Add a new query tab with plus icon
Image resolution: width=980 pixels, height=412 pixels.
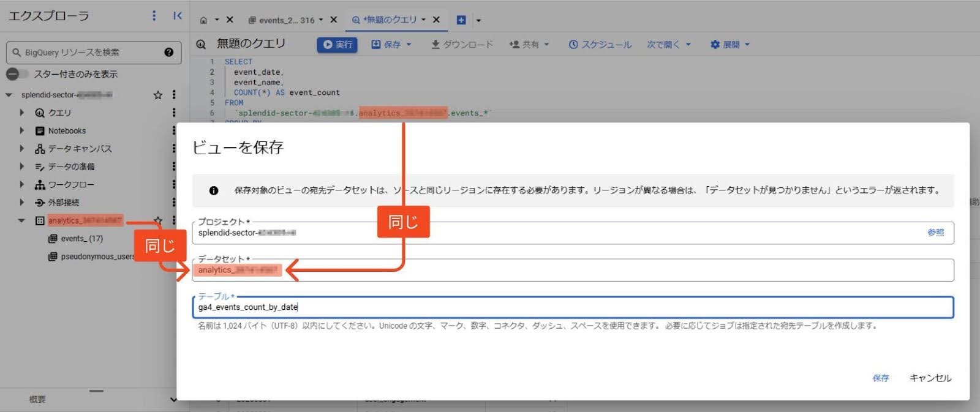click(461, 20)
